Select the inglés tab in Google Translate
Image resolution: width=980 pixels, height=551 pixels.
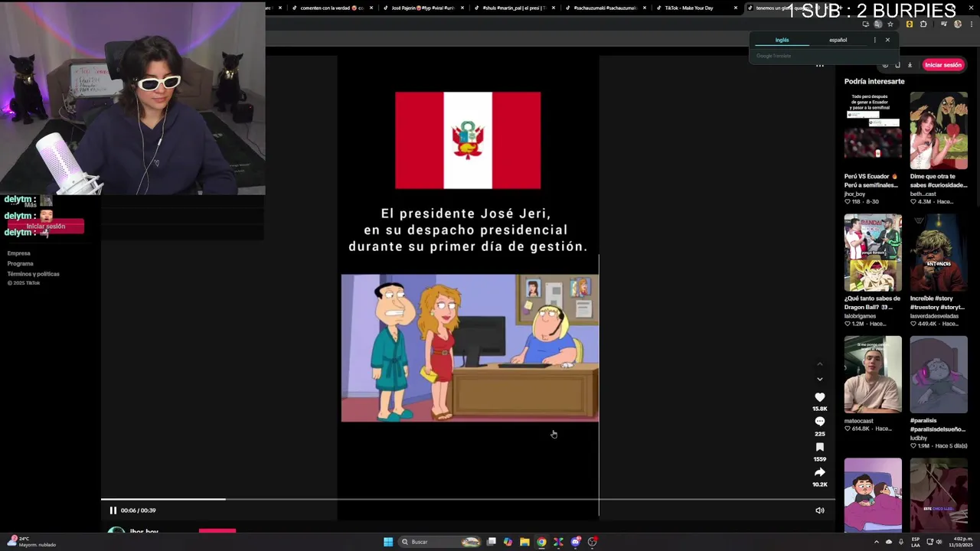tap(782, 40)
